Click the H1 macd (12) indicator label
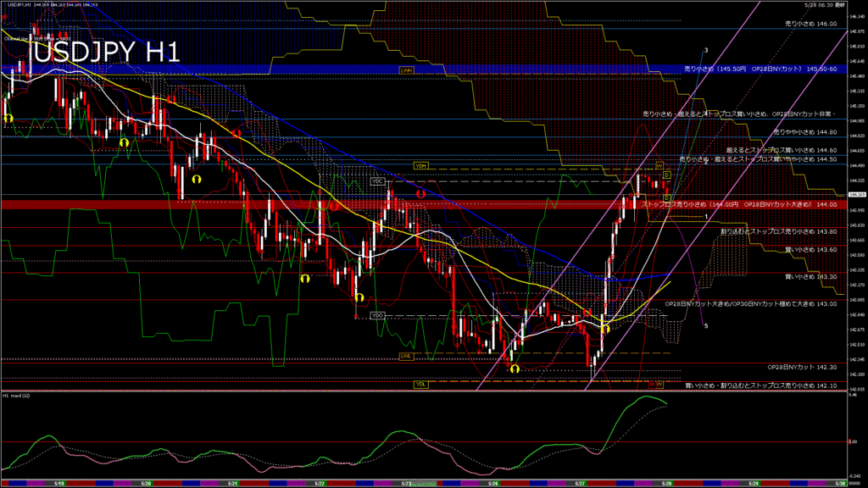 (x=16, y=396)
